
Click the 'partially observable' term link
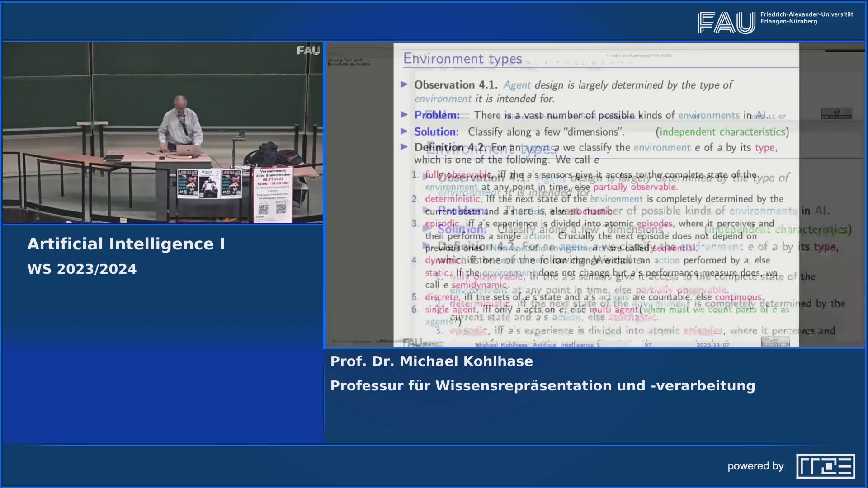coord(634,187)
